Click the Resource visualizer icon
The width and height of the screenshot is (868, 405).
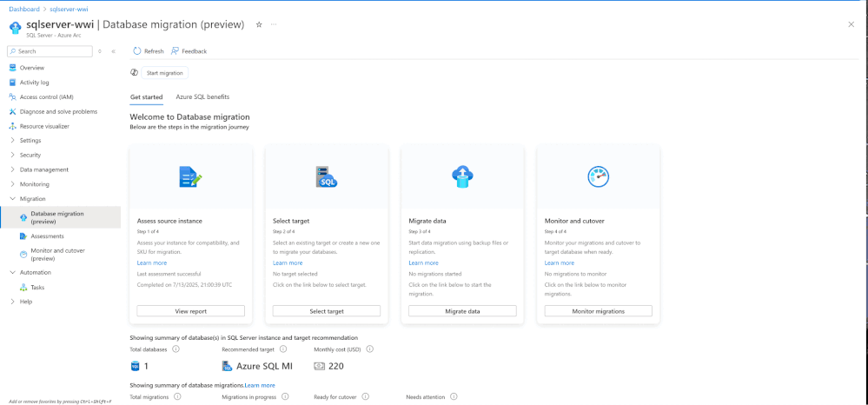click(x=13, y=126)
